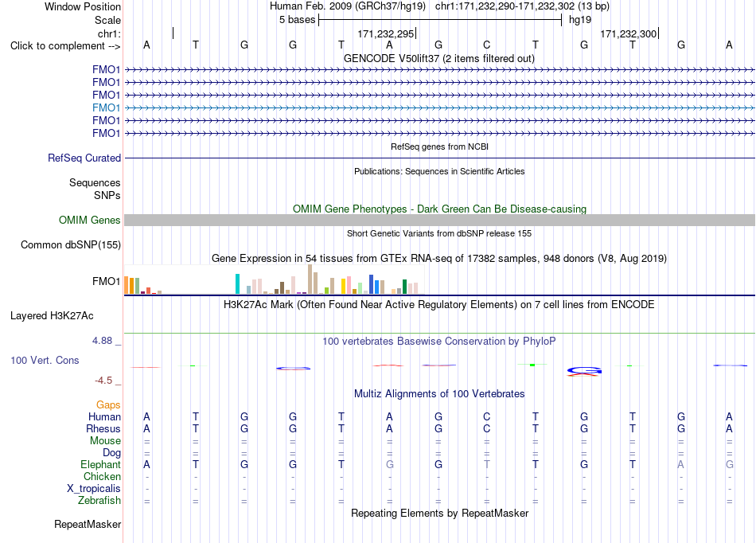Click the 'RefSeq genes from NCBI' title

pyautogui.click(x=439, y=146)
